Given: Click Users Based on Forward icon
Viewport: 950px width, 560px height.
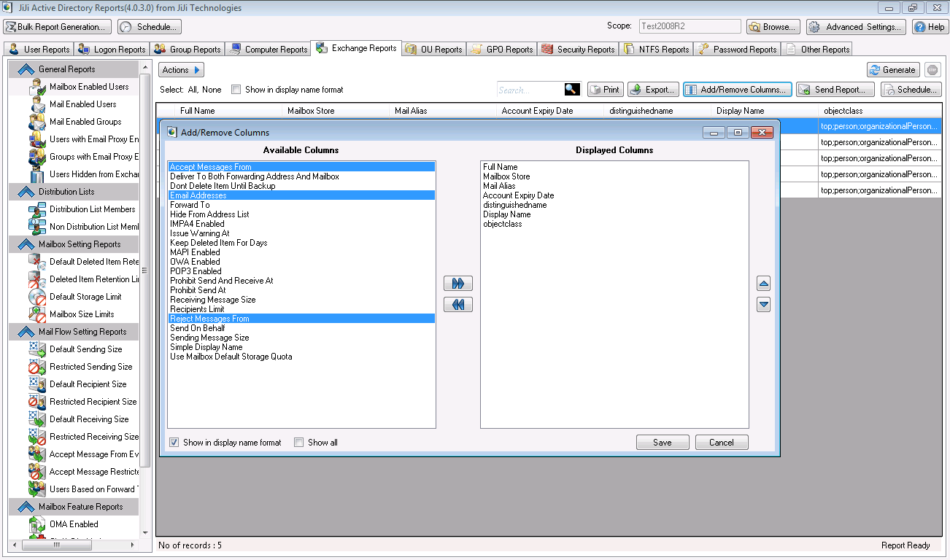Looking at the screenshot, I should 38,489.
